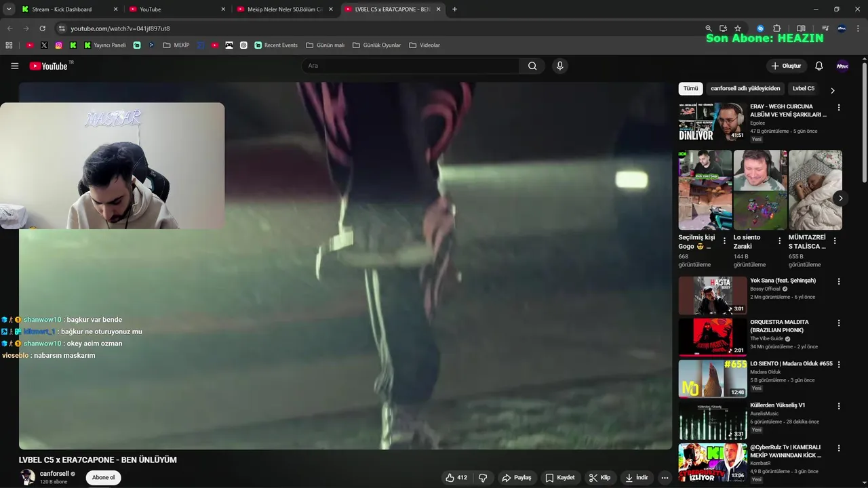The width and height of the screenshot is (868, 488).
Task: Open Chrome three-dot menu
Action: [859, 28]
